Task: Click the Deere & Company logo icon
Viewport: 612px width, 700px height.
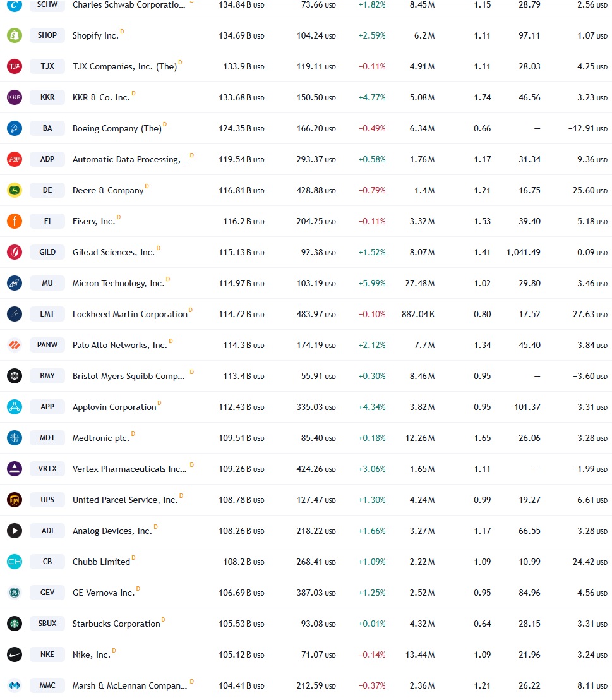Action: tap(15, 190)
